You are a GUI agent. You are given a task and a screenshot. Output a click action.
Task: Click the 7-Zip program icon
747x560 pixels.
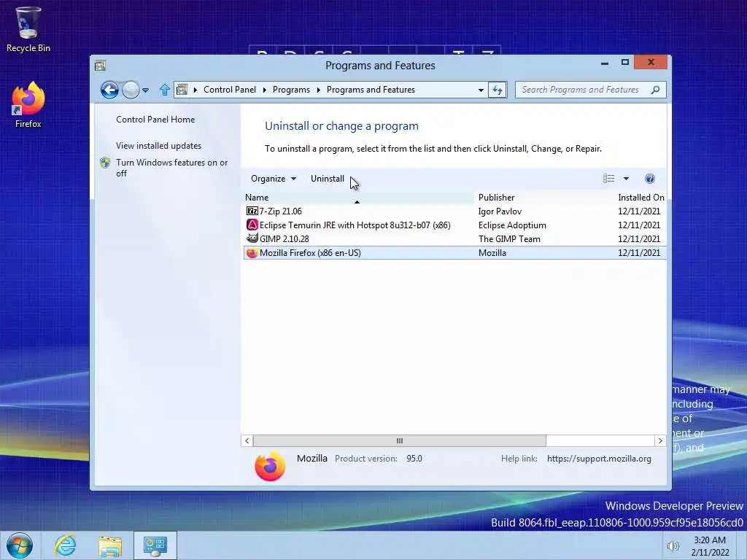[252, 211]
